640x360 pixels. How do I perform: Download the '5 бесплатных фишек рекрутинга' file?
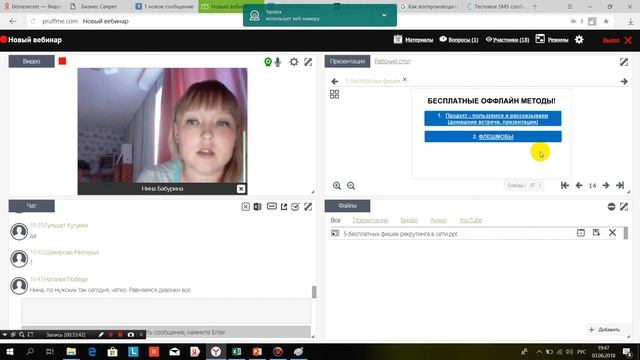click(596, 233)
